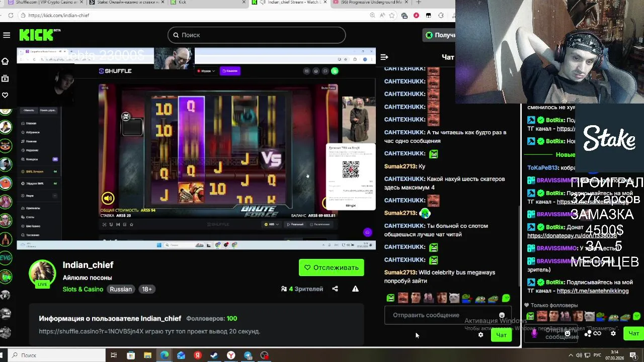
Task: Open new browser tab
Action: coord(418,3)
